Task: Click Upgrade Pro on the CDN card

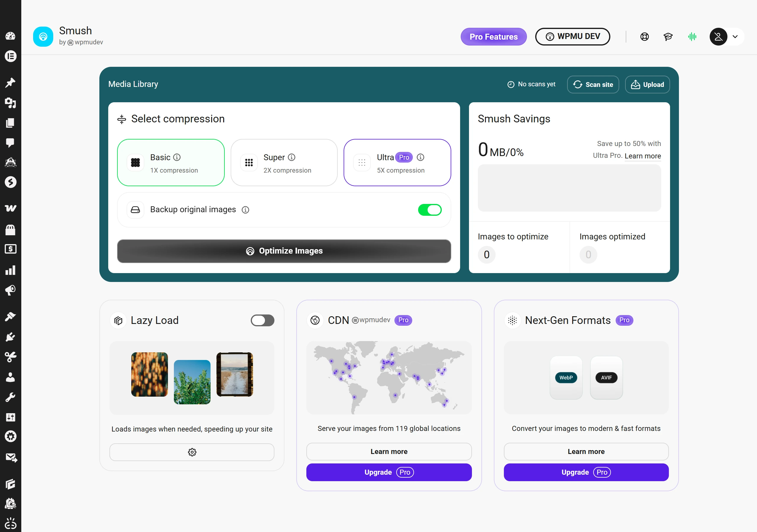Action: coord(389,472)
